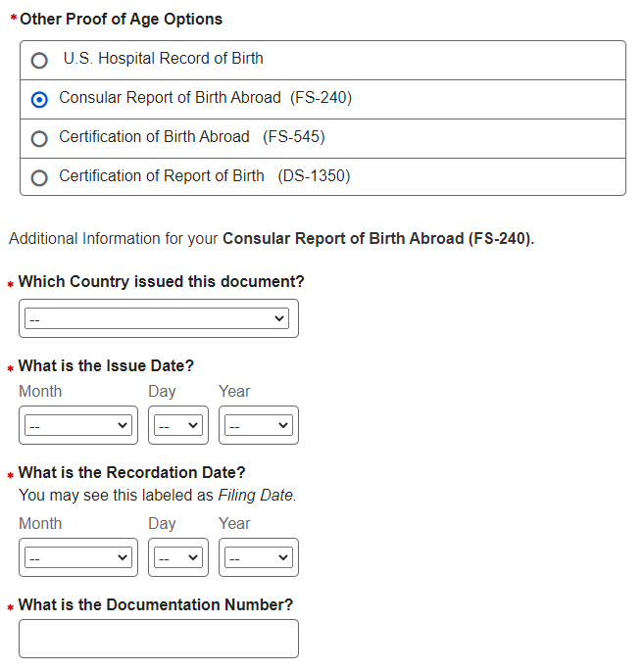Click the Certification of Birth Abroad label text
This screenshot has width=644, height=670.
[154, 137]
